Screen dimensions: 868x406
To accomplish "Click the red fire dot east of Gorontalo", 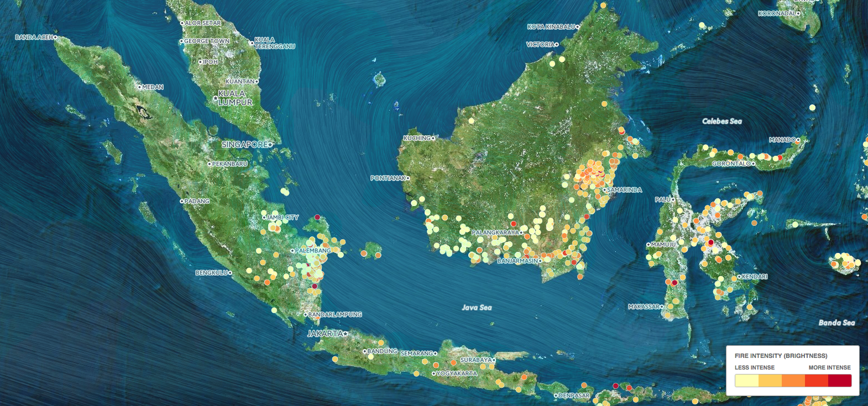I will click(x=780, y=158).
